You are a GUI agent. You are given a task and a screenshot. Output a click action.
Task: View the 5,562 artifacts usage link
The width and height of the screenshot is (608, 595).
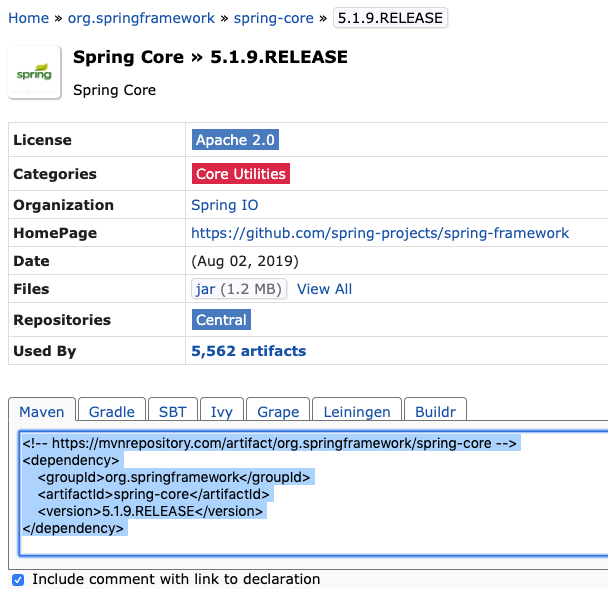click(248, 351)
